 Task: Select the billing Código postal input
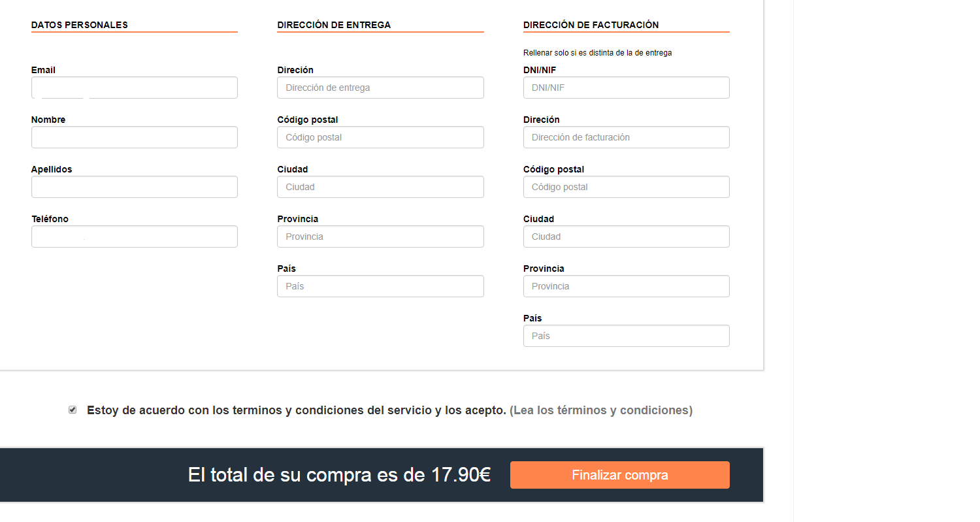pos(627,187)
